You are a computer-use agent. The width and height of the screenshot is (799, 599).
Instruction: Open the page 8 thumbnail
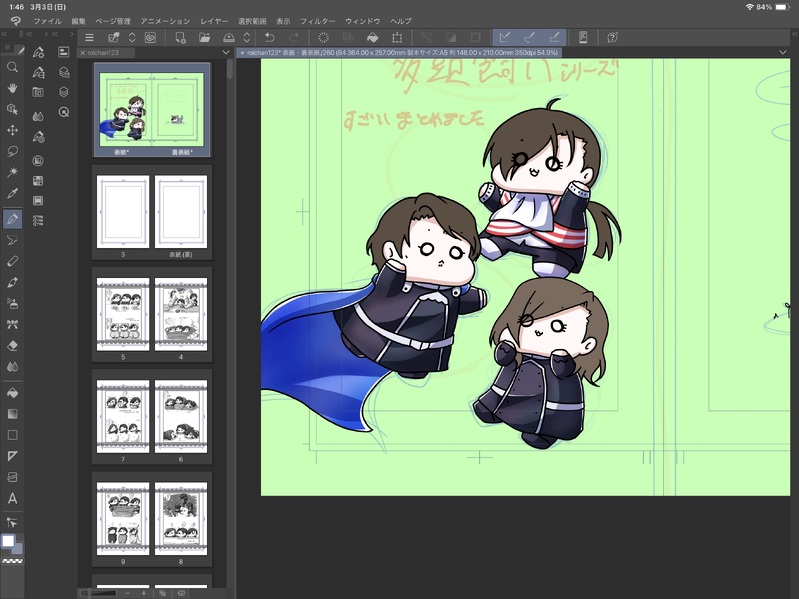181,519
